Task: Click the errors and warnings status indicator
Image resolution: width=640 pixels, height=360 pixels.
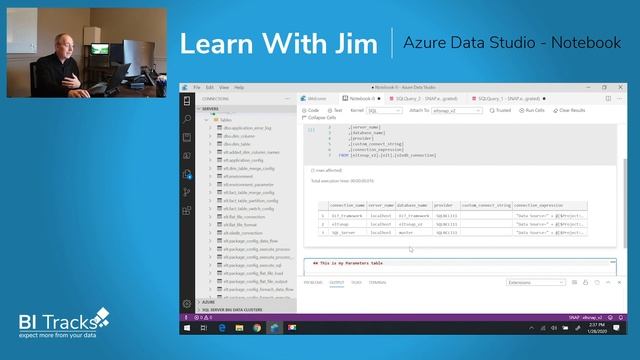Action: point(203,318)
